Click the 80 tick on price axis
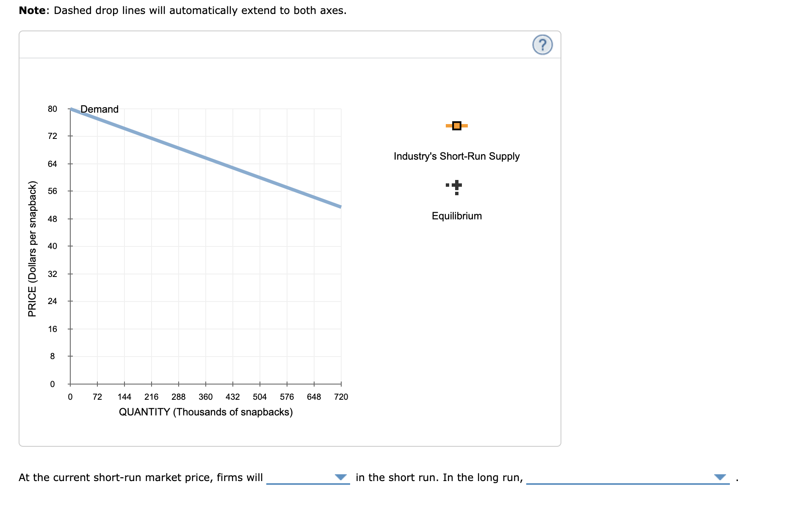This screenshot has height=509, width=812. pos(52,109)
